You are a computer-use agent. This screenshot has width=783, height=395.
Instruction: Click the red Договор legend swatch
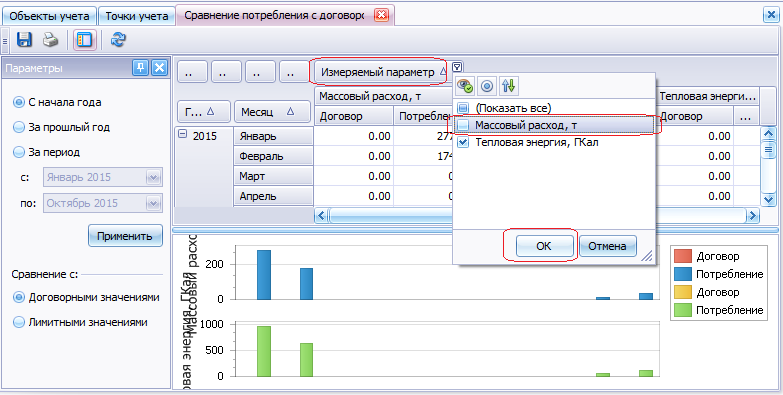(x=682, y=256)
